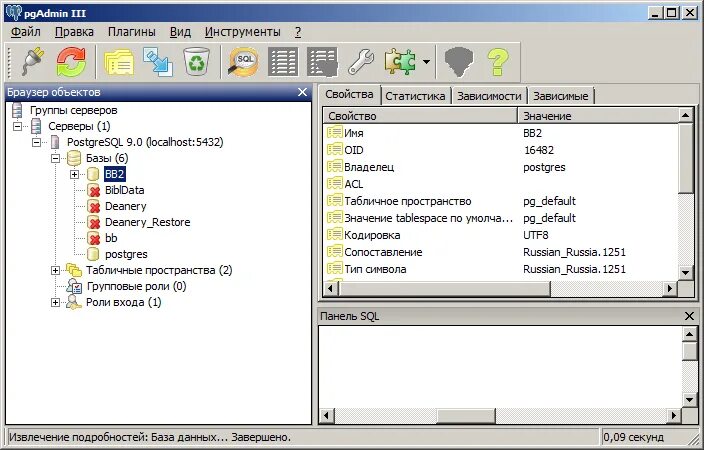Select the BiblData database

124,190
